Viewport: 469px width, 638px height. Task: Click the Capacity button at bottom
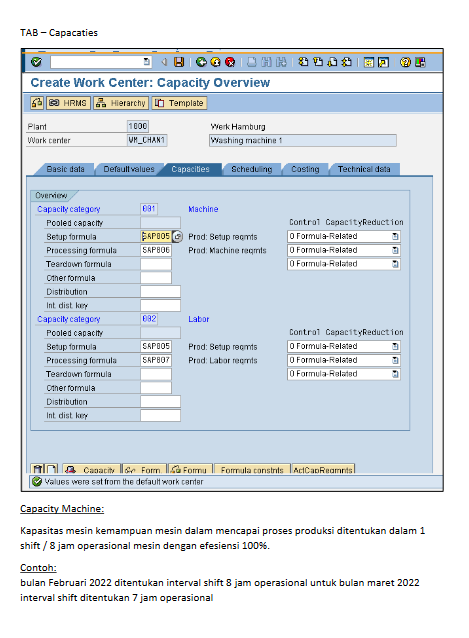pyautogui.click(x=92, y=469)
